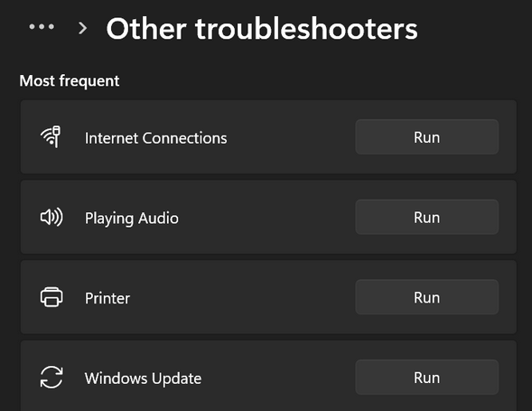Select the Playing Audio label text
This screenshot has width=532, height=411.
click(131, 219)
